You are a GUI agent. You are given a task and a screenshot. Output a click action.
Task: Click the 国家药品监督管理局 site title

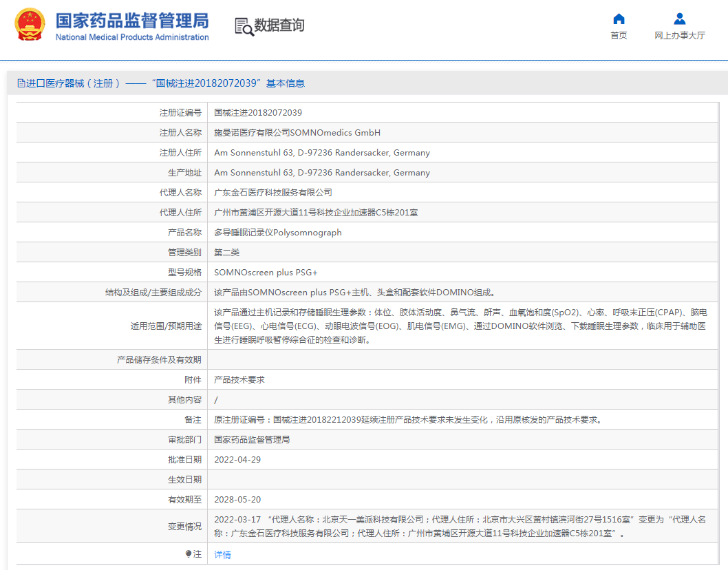point(131,20)
